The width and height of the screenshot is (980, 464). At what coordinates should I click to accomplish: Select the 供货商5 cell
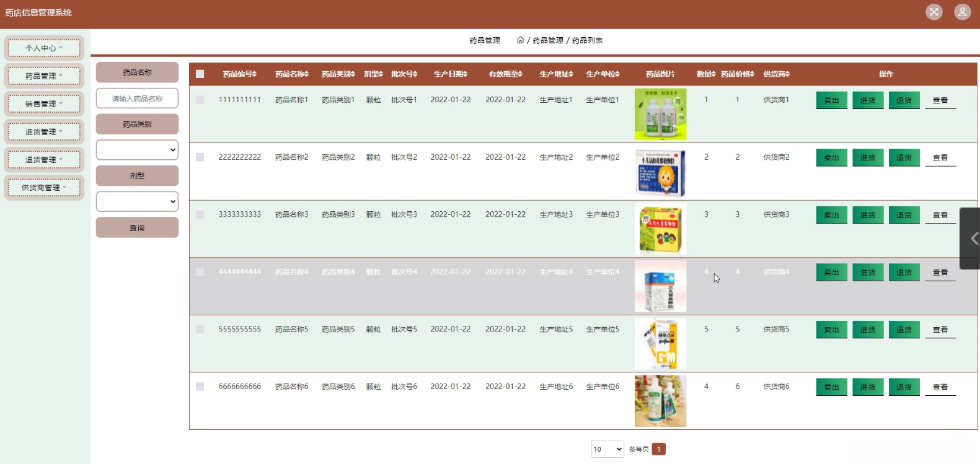tap(777, 329)
